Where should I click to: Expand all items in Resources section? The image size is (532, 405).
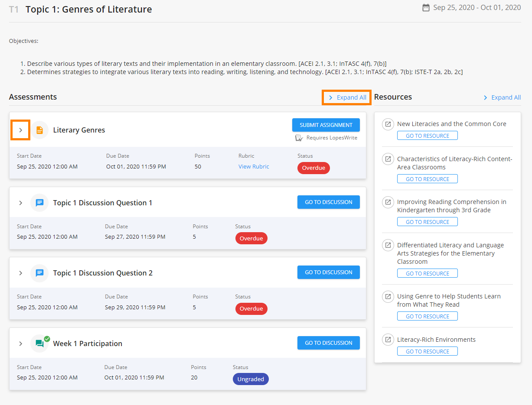[502, 97]
